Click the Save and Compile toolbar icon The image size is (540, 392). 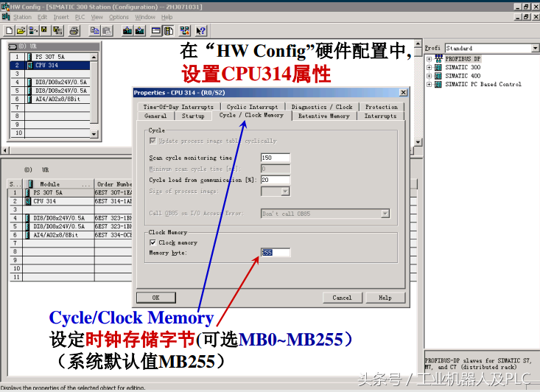57,31
